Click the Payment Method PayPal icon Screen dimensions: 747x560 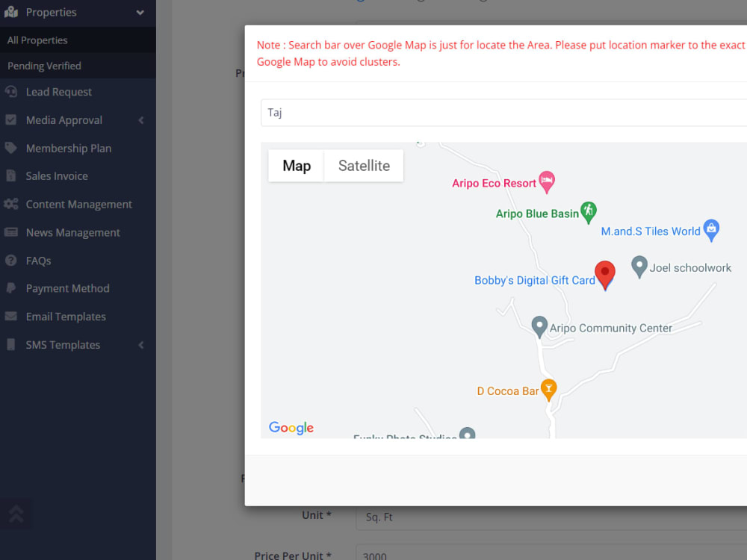[x=11, y=288]
